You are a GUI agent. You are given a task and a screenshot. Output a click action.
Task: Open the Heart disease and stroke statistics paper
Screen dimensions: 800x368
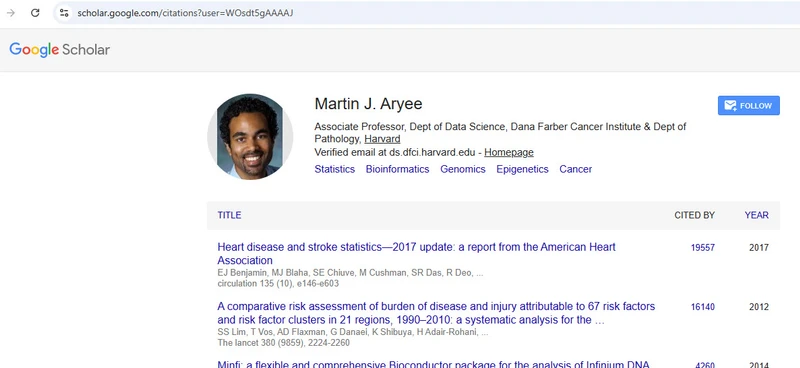(x=416, y=254)
